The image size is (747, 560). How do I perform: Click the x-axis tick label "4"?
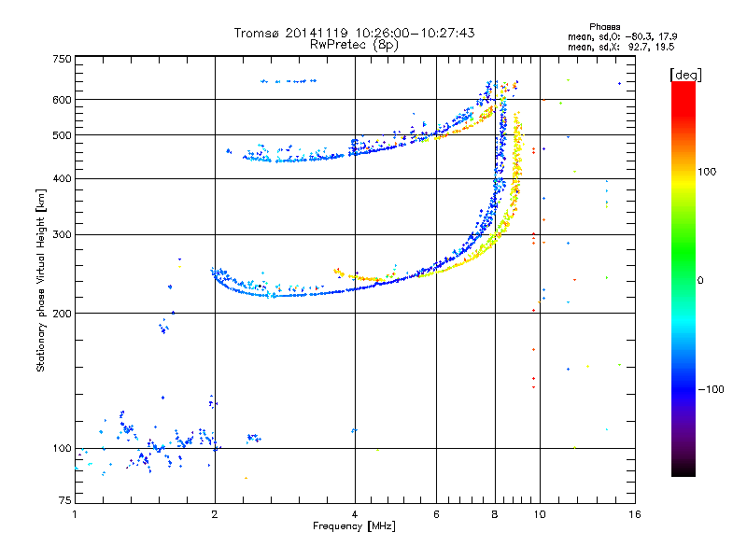click(x=355, y=514)
